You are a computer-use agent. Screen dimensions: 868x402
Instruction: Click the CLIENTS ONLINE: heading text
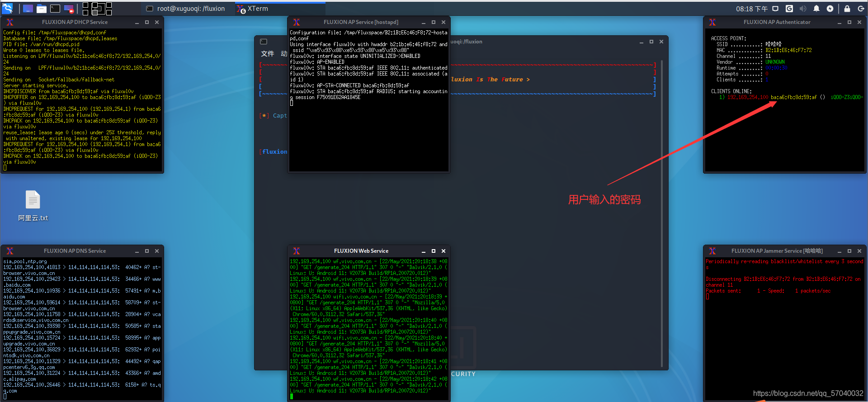click(731, 91)
